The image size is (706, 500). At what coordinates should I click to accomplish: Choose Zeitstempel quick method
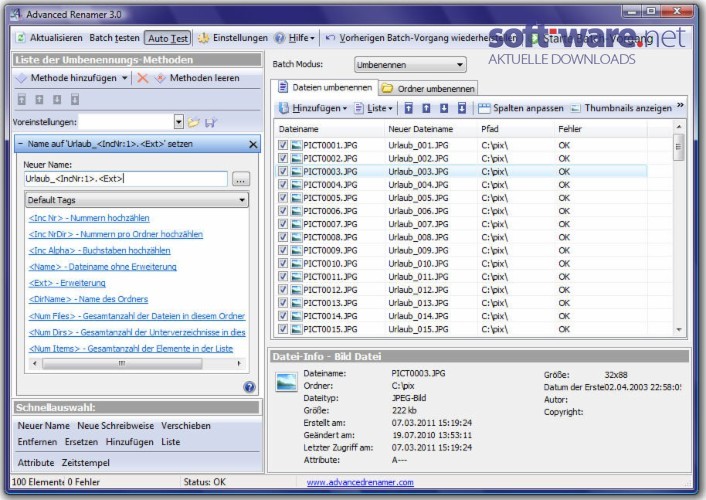click(86, 463)
